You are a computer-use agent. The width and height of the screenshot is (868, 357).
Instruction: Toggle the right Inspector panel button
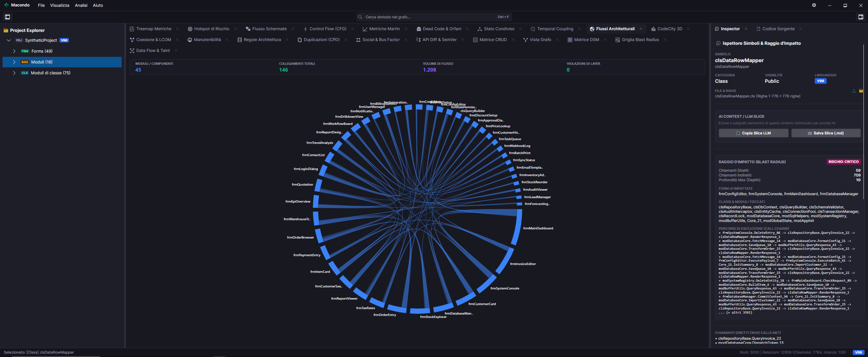(861, 17)
